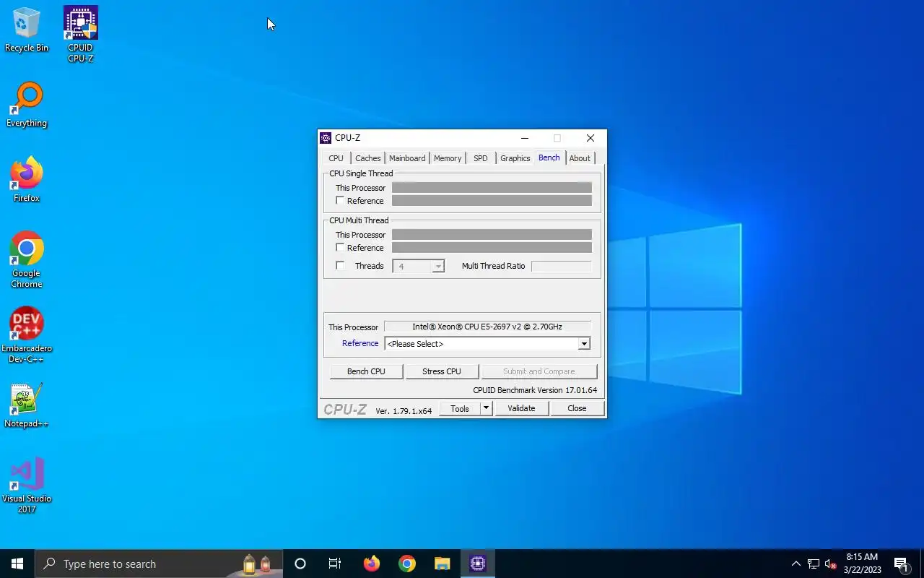Select the CPUID CPU-Z desktop shortcut
The height and width of the screenshot is (578, 924).
[x=81, y=35]
